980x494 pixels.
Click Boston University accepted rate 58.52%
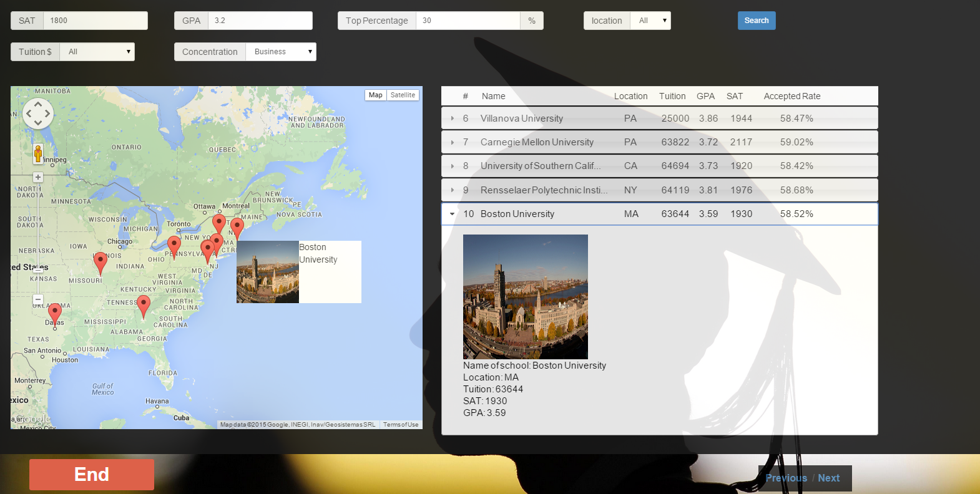tap(796, 214)
